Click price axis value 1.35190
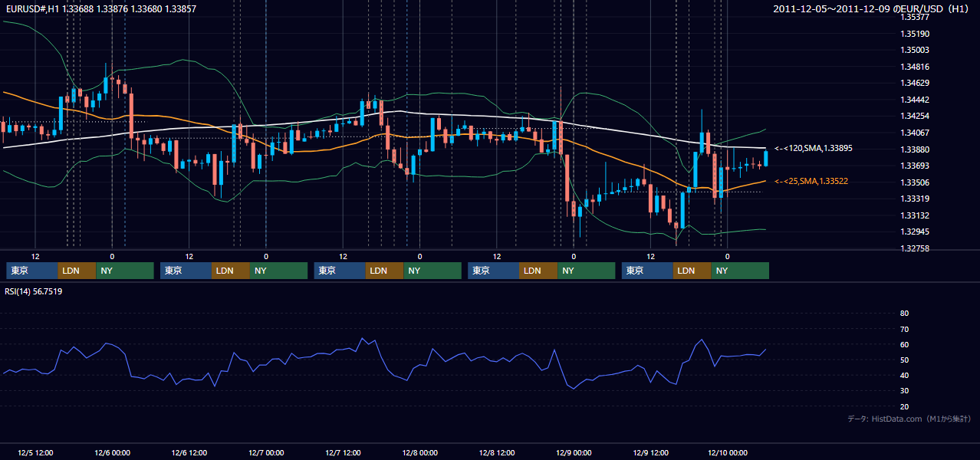This screenshot has width=980, height=460. click(915, 34)
